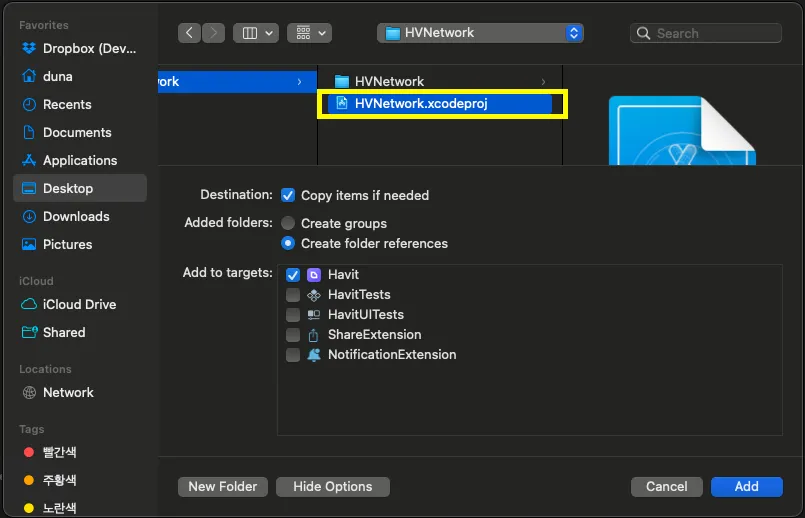Click the ShareExtension share icon
This screenshot has height=518, width=805.
pyautogui.click(x=314, y=335)
